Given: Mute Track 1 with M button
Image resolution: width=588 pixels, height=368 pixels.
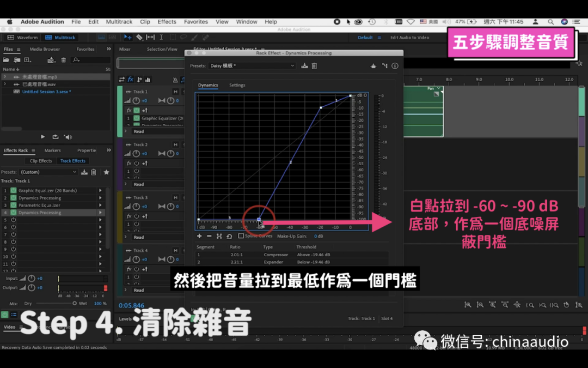Looking at the screenshot, I should [x=175, y=92].
